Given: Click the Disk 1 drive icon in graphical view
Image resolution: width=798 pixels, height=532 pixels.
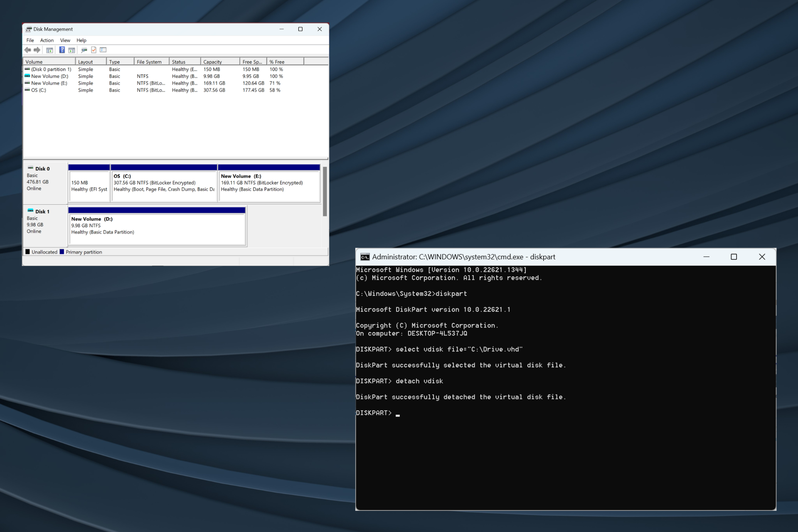Looking at the screenshot, I should [x=31, y=211].
